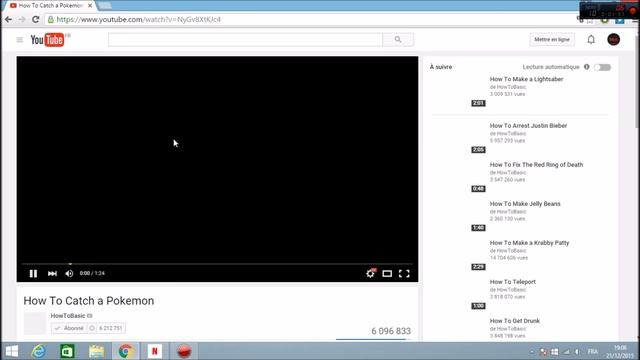Open subscription notification settings icon

click(92, 328)
